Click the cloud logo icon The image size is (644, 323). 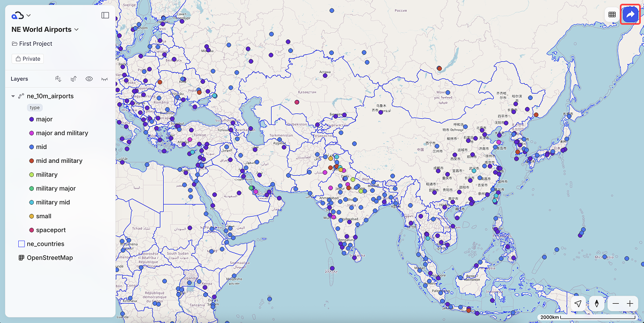[x=18, y=16]
